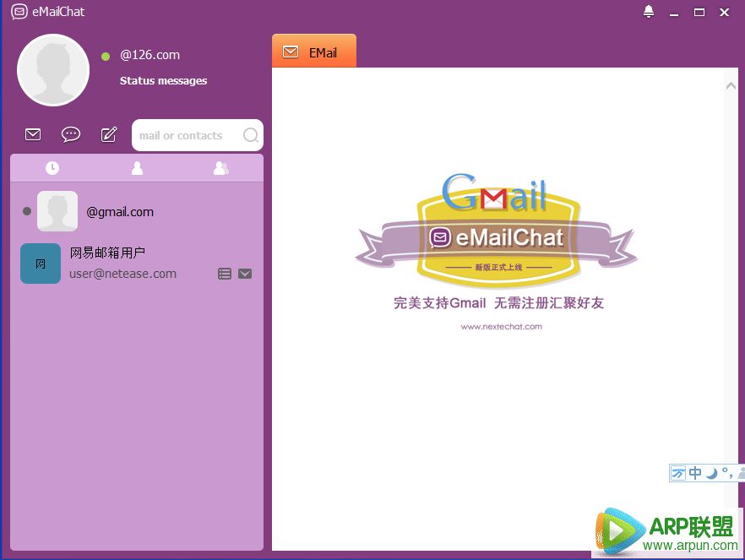Click the @gmail.com contact avatar
Image resolution: width=745 pixels, height=560 pixels.
[57, 211]
